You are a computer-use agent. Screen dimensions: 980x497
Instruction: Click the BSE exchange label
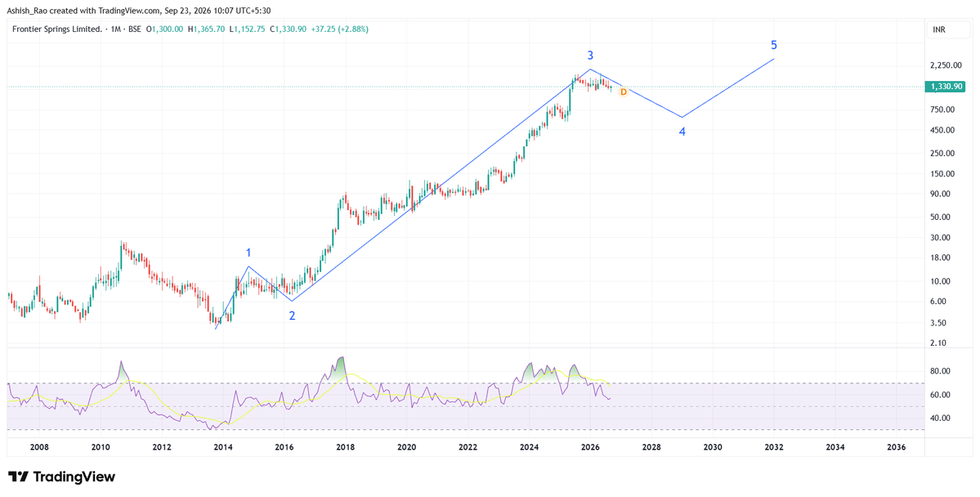click(134, 29)
